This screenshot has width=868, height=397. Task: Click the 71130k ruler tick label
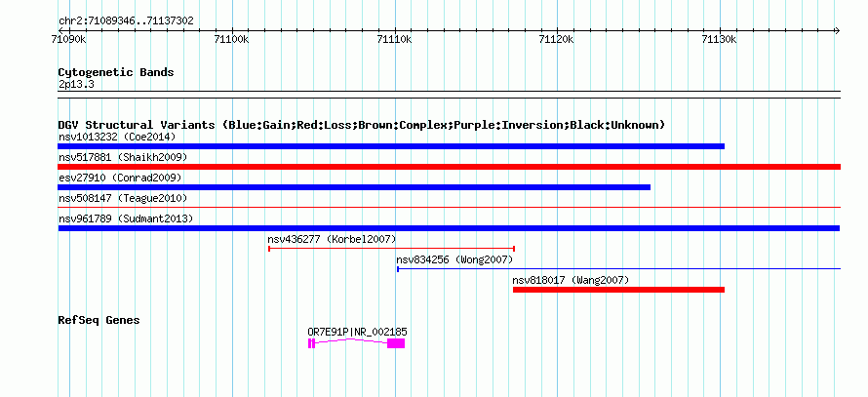coord(720,39)
